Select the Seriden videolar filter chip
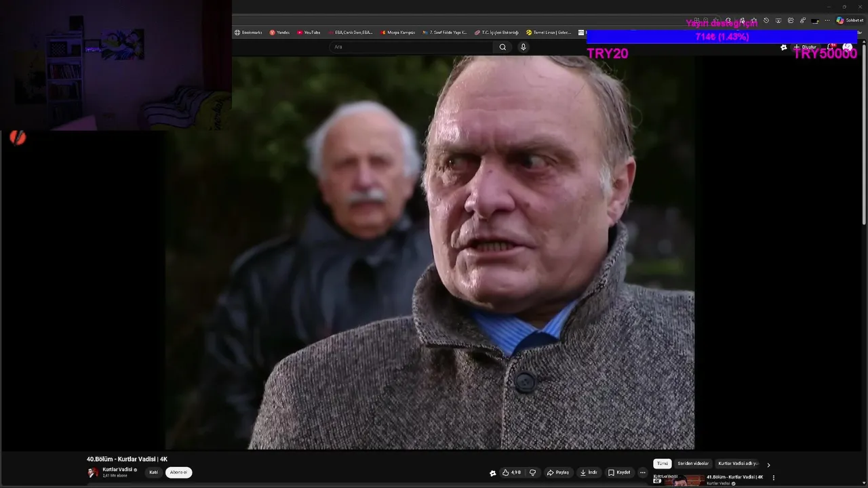The width and height of the screenshot is (868, 488). [x=693, y=464]
